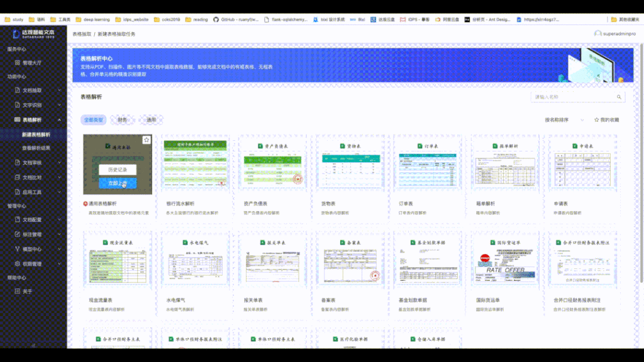Switch to the 财务 category tab

tap(121, 119)
